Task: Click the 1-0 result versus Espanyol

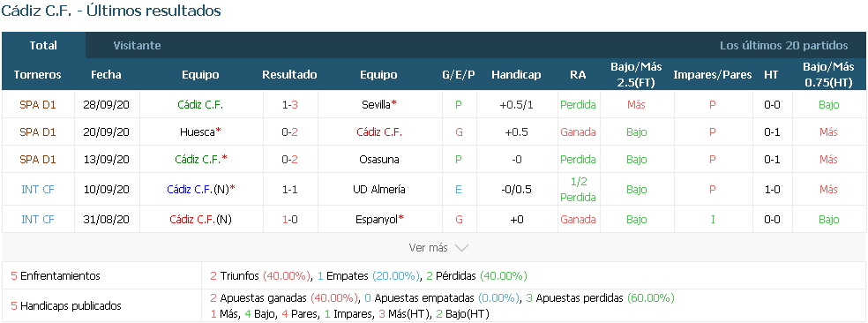Action: tap(289, 220)
